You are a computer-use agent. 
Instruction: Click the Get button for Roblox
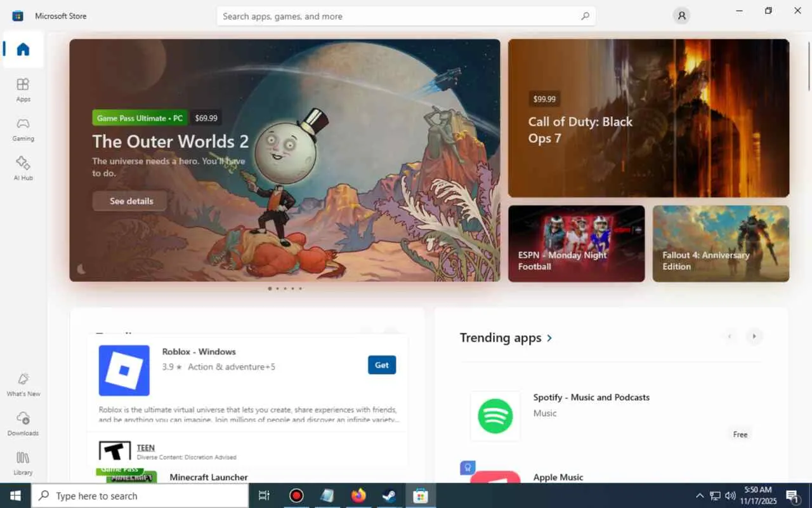pos(382,365)
